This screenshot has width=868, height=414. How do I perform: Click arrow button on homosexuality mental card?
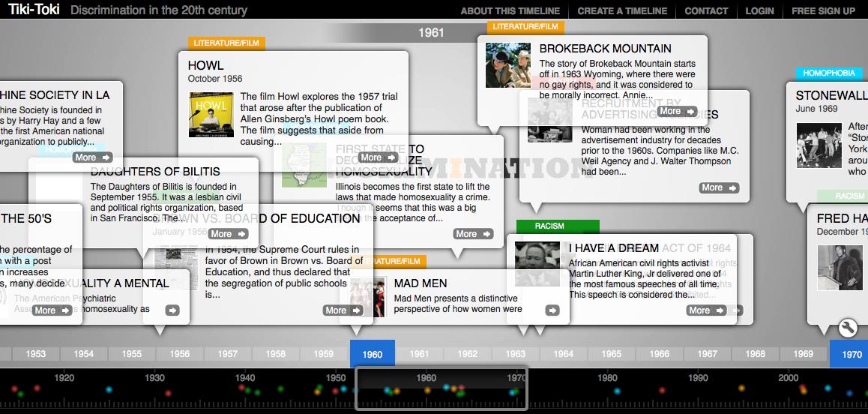coord(172,310)
